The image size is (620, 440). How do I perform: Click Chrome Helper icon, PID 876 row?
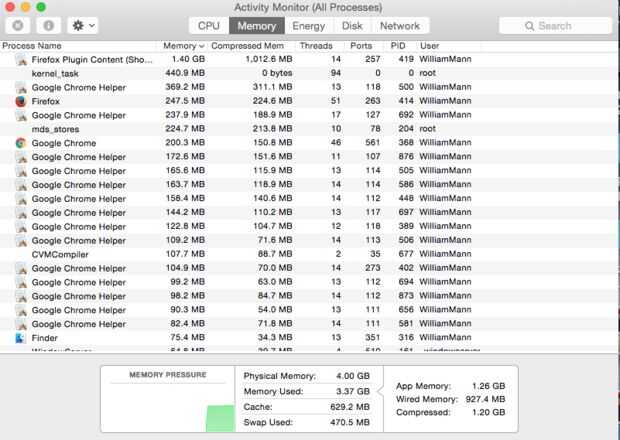point(21,157)
